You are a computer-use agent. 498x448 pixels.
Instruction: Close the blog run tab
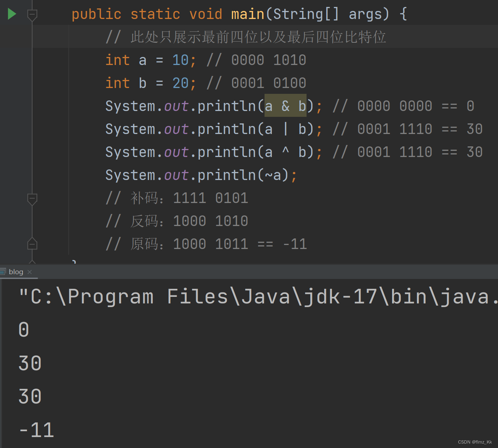(x=30, y=272)
